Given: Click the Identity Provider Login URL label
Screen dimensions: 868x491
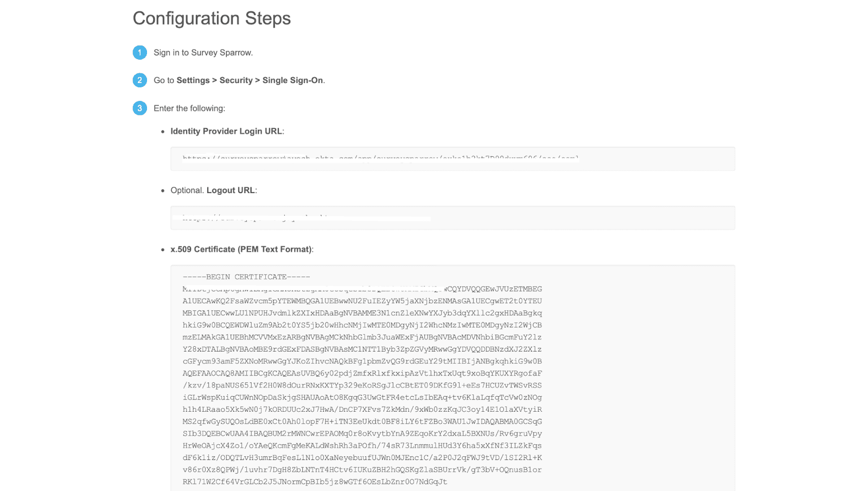Looking at the screenshot, I should click(x=226, y=131).
